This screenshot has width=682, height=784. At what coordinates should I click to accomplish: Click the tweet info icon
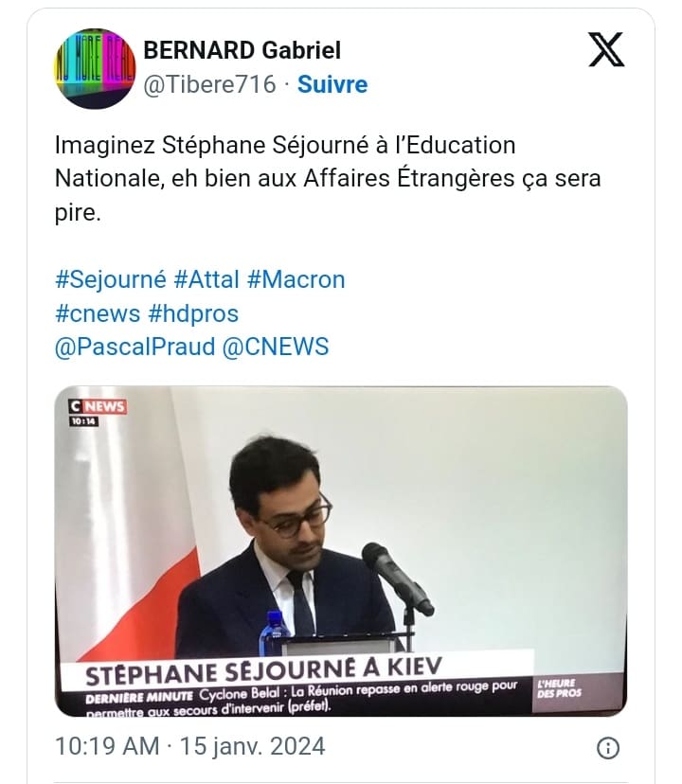coord(608,748)
